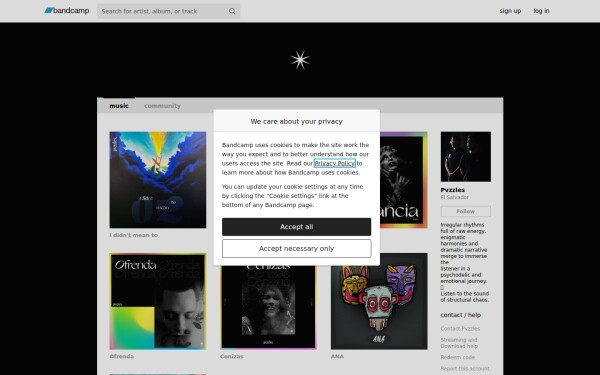Click the contact / help heading
This screenshot has width=600, height=375.
coord(460,315)
